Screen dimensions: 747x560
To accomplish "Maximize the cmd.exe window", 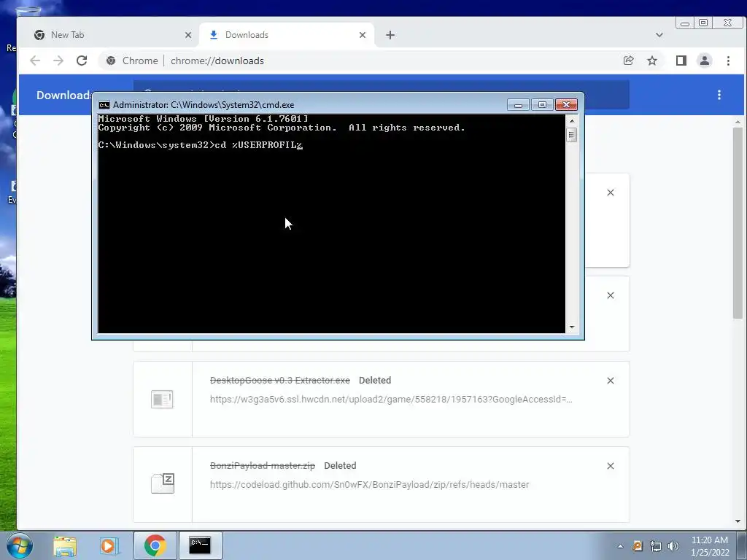I will point(542,105).
